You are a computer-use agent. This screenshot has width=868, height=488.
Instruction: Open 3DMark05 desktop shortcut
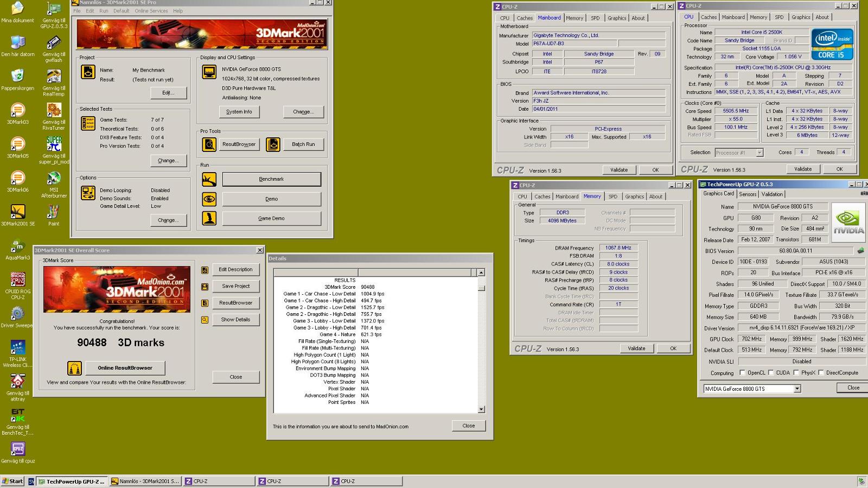pos(18,148)
